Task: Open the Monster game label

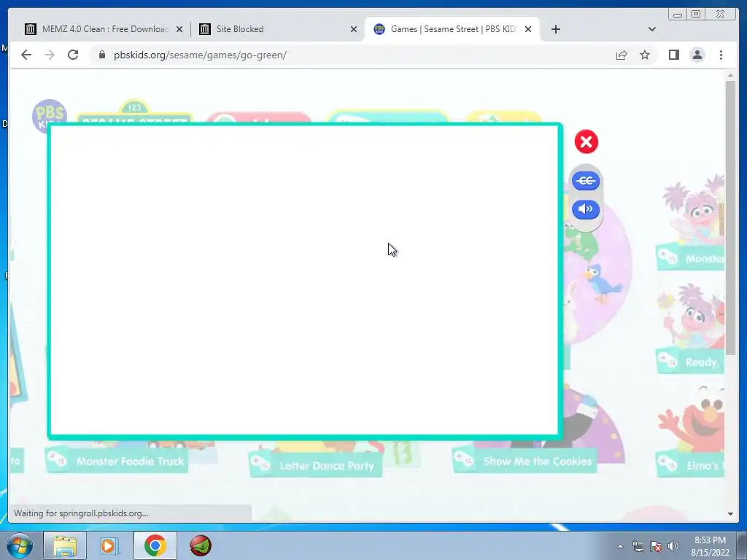Action: click(690, 259)
